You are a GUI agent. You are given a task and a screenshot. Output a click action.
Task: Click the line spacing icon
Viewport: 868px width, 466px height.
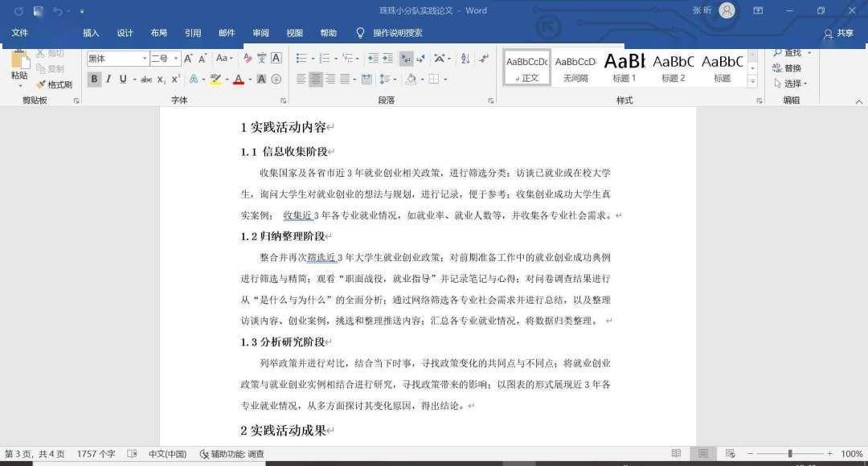click(x=385, y=80)
